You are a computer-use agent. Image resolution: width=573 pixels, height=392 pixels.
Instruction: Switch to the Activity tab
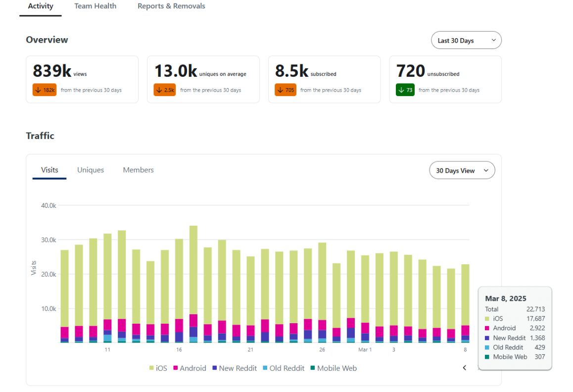point(41,6)
